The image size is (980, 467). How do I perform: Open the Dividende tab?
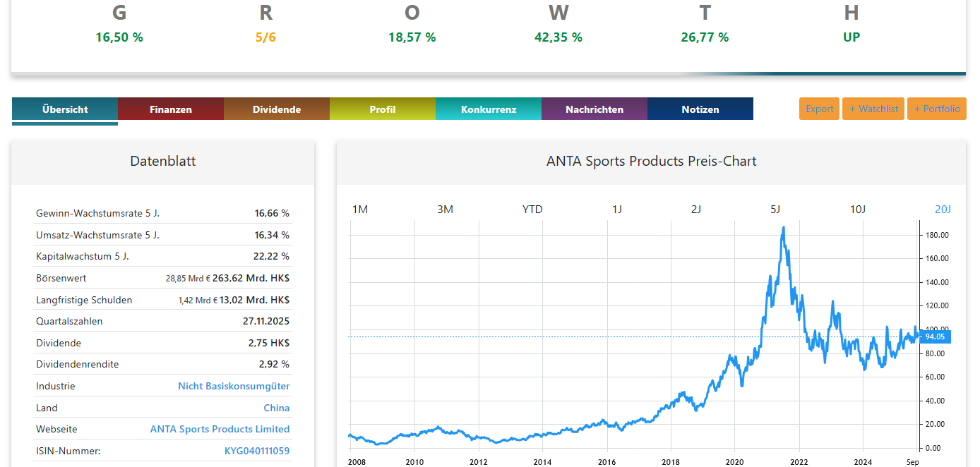click(277, 109)
